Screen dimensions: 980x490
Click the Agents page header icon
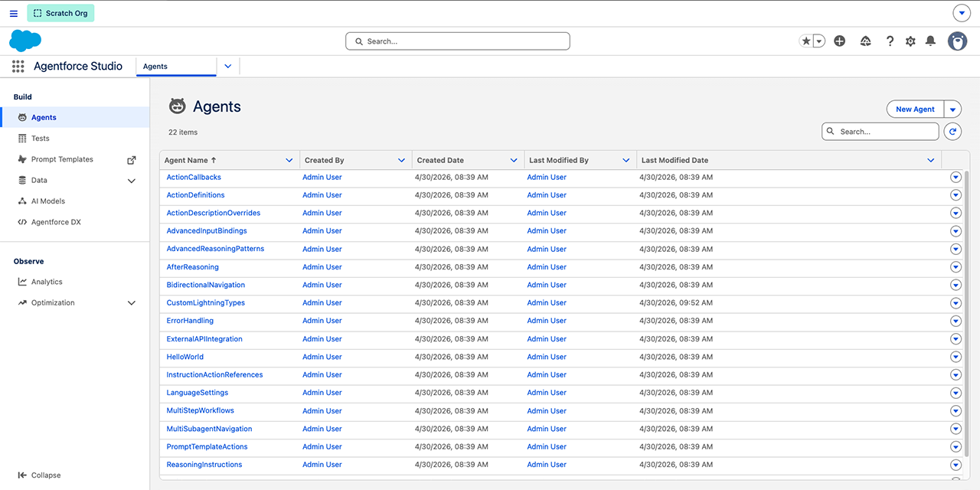(x=178, y=106)
